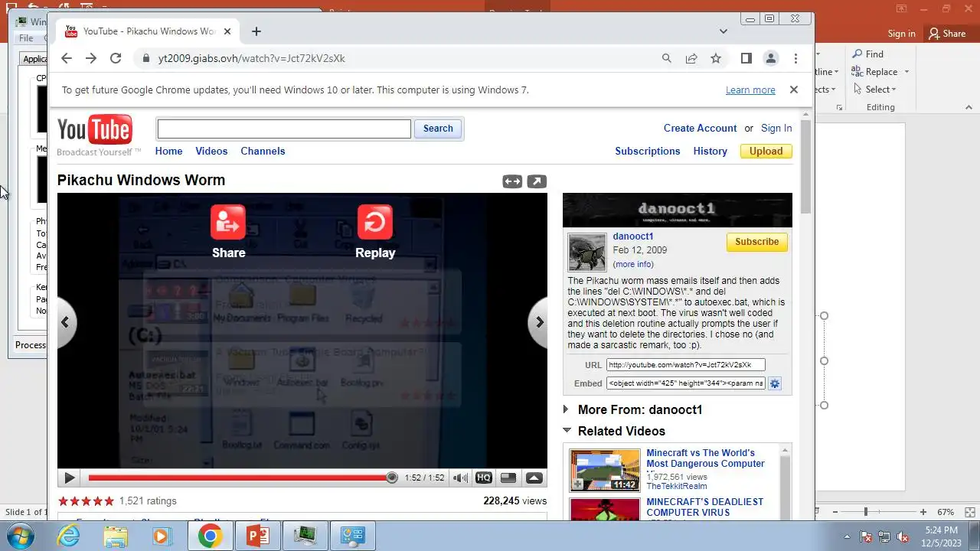
Task: Open Subscriptions link
Action: tap(648, 151)
